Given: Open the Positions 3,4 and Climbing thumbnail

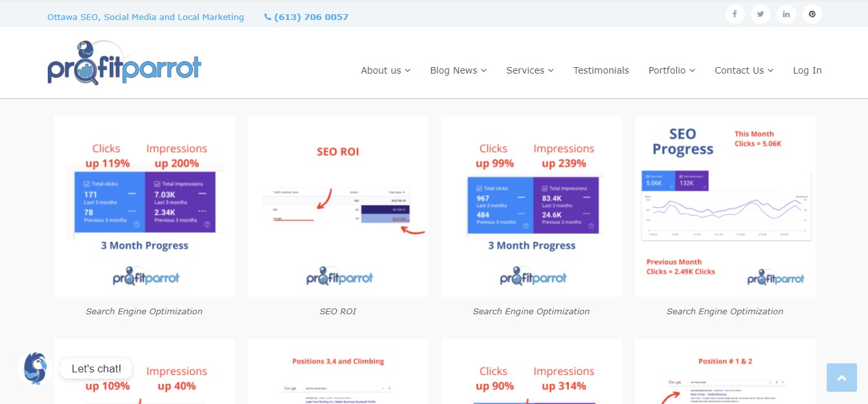Looking at the screenshot, I should (x=338, y=372).
